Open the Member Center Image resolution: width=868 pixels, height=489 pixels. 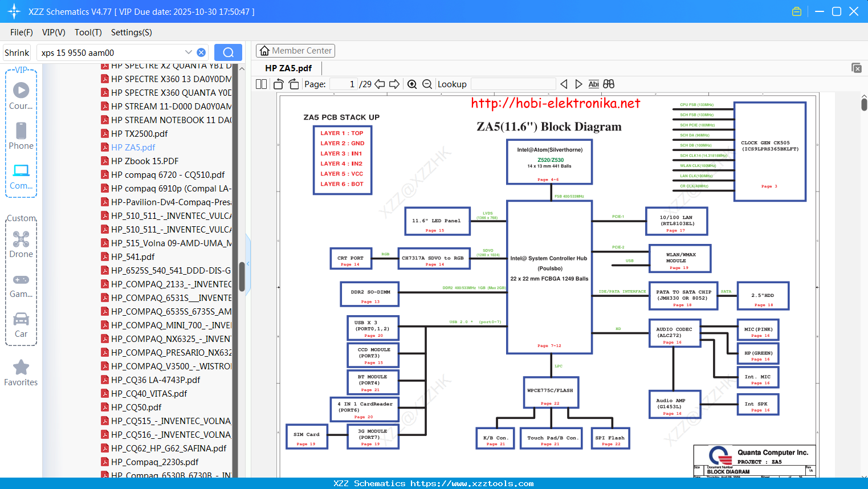295,51
